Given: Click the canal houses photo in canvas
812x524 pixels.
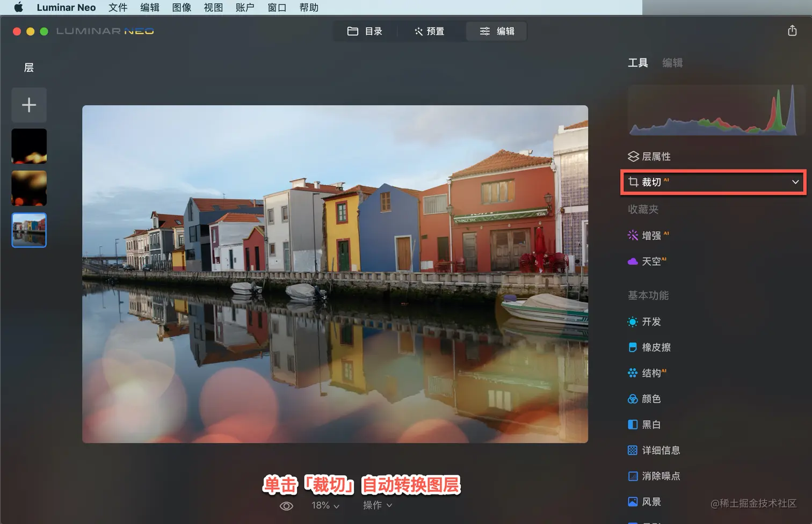Looking at the screenshot, I should tap(335, 274).
